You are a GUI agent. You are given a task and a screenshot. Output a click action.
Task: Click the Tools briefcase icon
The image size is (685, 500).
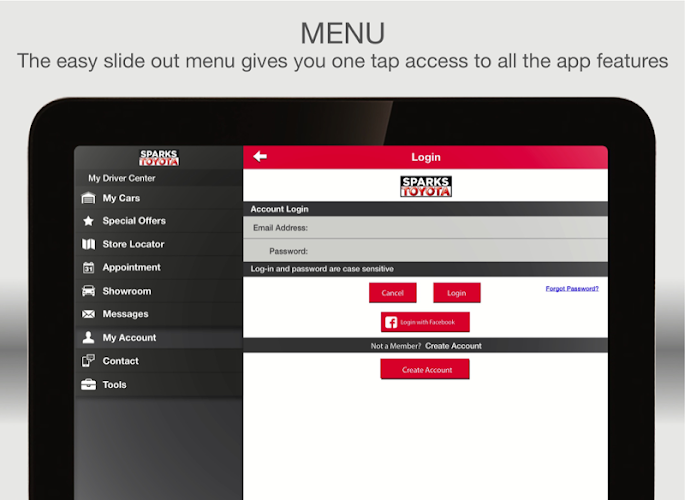(x=88, y=384)
